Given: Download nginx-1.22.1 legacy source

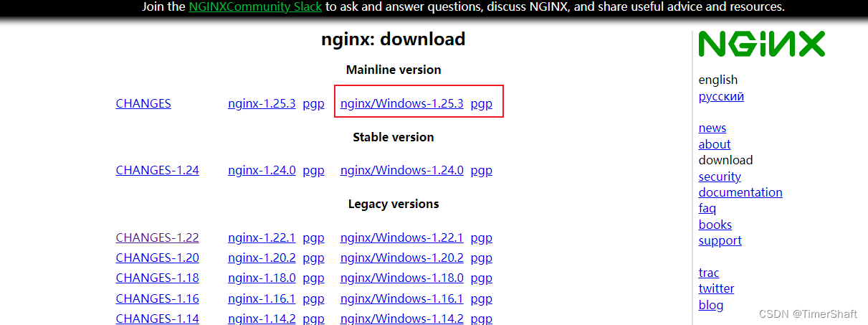Looking at the screenshot, I should coord(262,237).
